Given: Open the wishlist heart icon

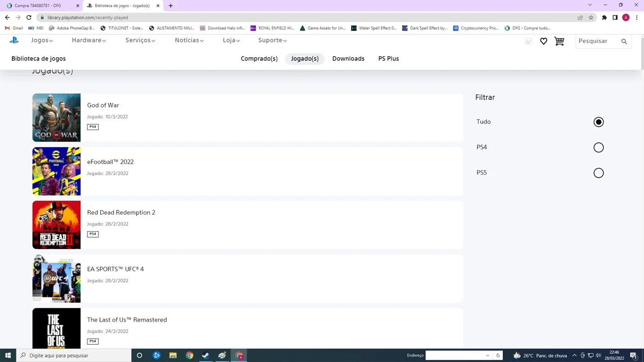Looking at the screenshot, I should tap(543, 41).
